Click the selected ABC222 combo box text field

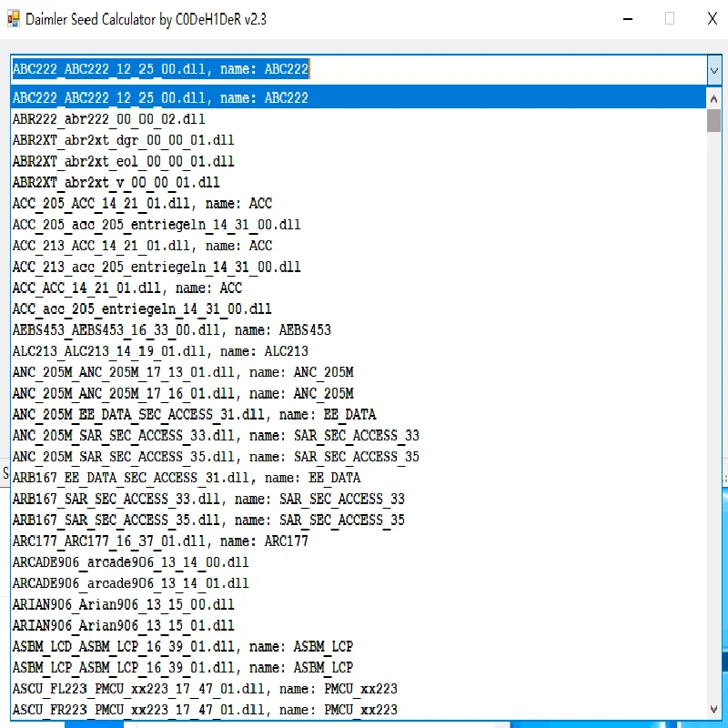(359, 70)
